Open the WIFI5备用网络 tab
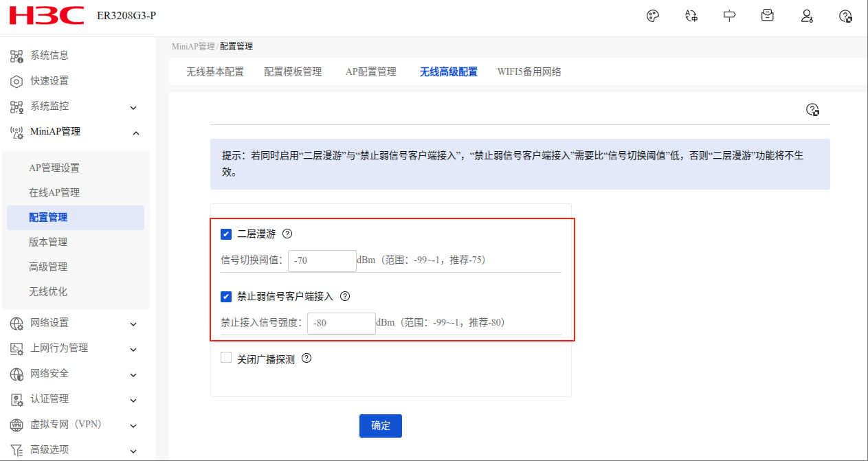 coord(528,71)
